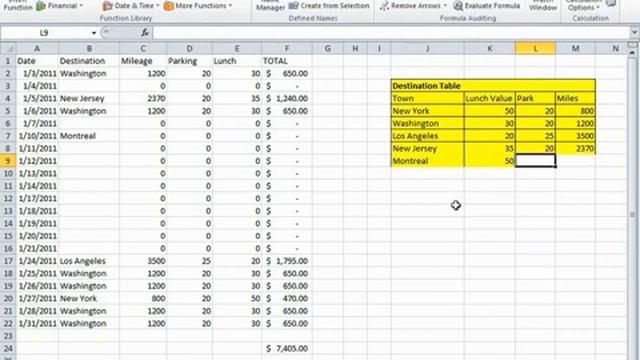The image size is (640, 360).
Task: Select the Parking header cell
Action: 189,61
